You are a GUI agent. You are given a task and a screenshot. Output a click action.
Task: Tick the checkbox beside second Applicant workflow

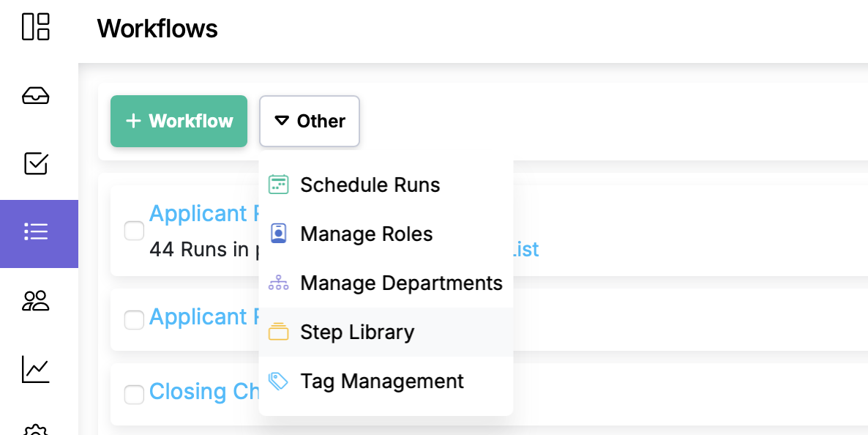point(134,320)
